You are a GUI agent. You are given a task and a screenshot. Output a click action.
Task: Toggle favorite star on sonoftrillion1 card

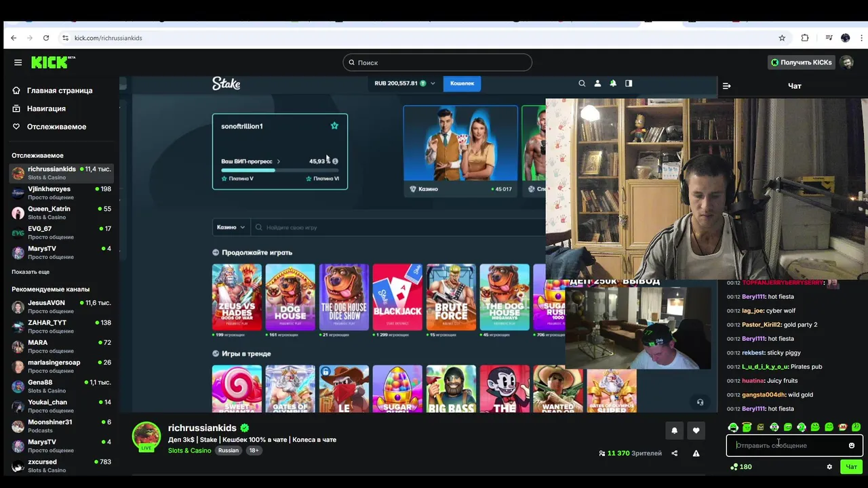(x=334, y=125)
